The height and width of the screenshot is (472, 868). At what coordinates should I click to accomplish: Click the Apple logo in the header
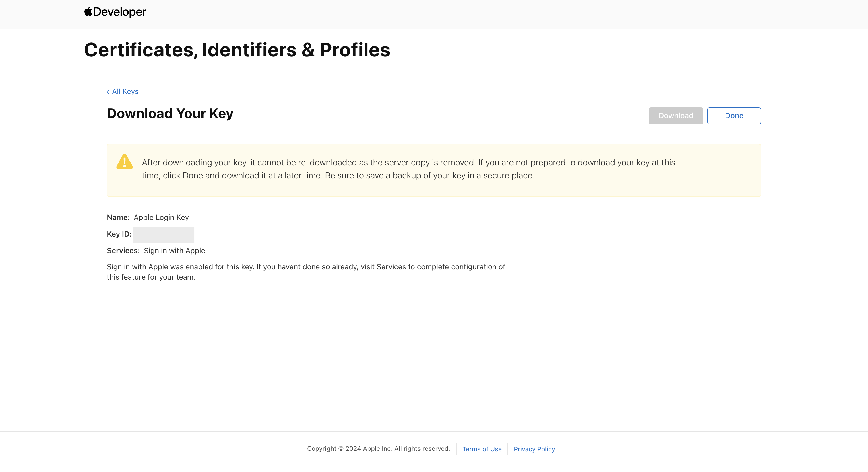pos(88,11)
